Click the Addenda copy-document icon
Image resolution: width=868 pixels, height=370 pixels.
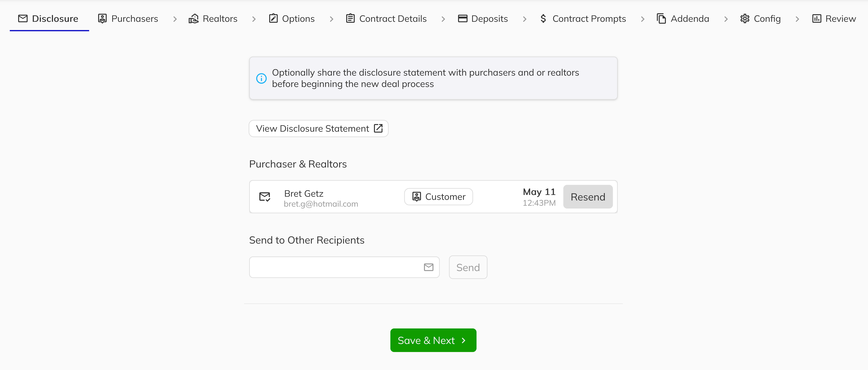[x=661, y=18]
